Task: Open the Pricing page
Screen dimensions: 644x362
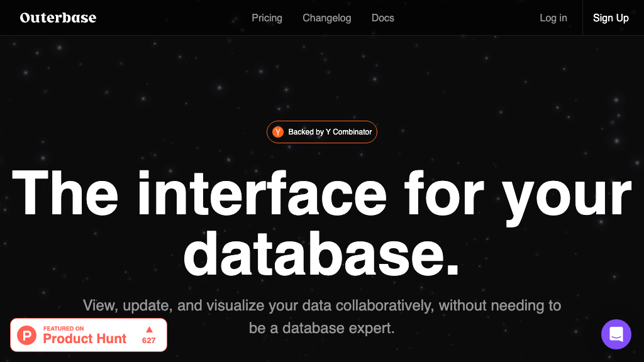Action: click(267, 18)
